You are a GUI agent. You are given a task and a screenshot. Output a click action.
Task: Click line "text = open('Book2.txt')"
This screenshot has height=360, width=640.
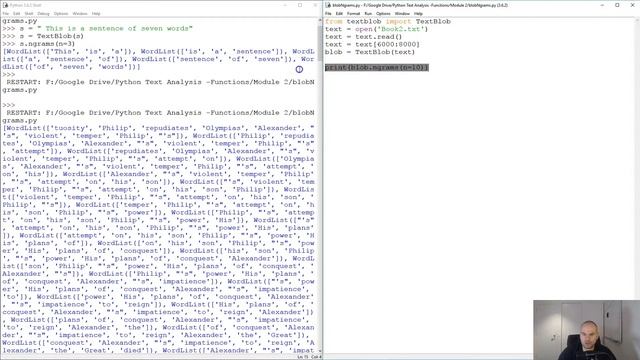[376, 29]
